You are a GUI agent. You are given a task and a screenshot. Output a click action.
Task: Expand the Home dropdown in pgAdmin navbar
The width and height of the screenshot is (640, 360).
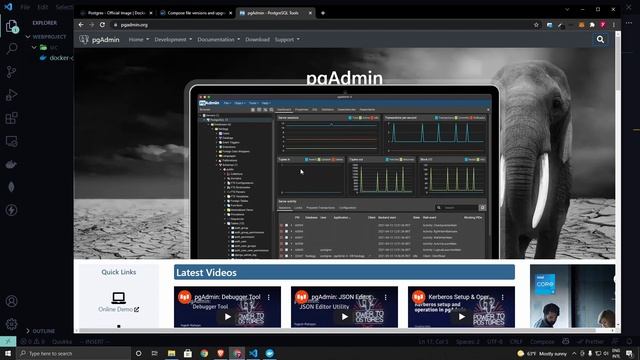(x=139, y=40)
